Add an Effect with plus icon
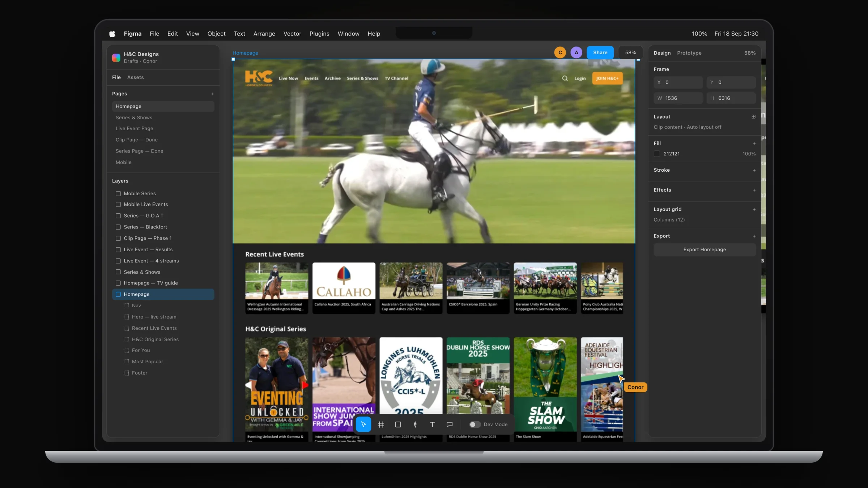 pyautogui.click(x=754, y=190)
